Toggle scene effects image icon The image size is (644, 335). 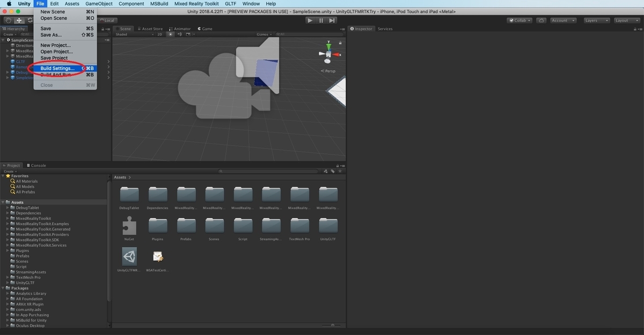coord(188,34)
